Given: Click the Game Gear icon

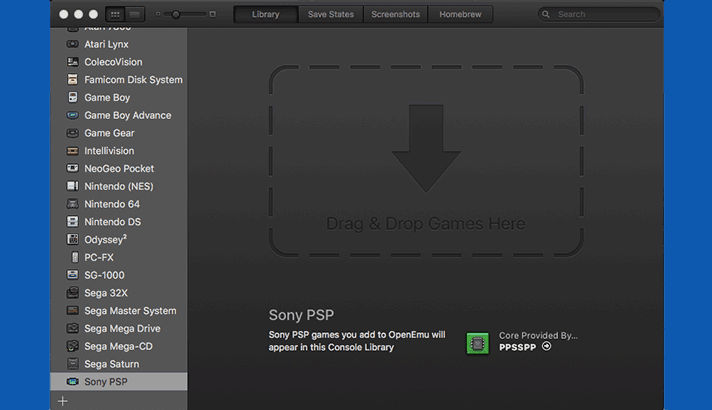Looking at the screenshot, I should coord(72,133).
